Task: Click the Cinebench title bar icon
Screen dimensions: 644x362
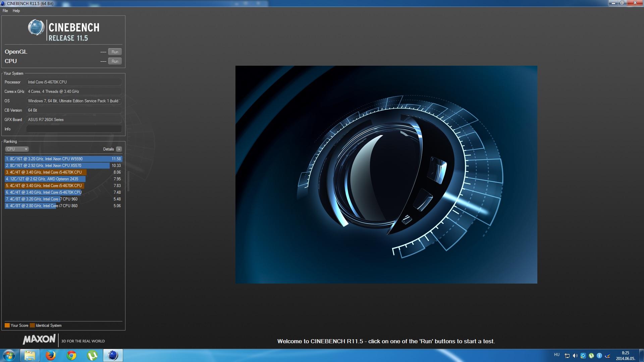Action: 3,3
